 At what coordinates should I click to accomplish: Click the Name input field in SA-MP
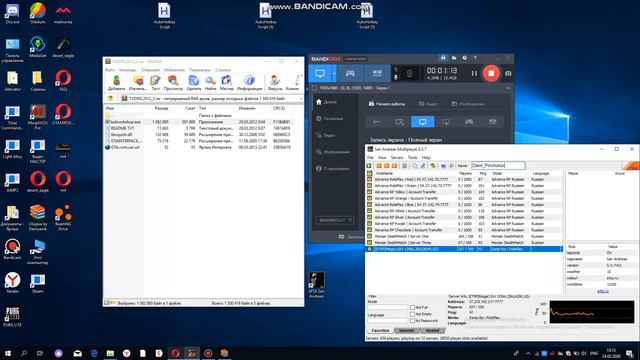point(498,165)
